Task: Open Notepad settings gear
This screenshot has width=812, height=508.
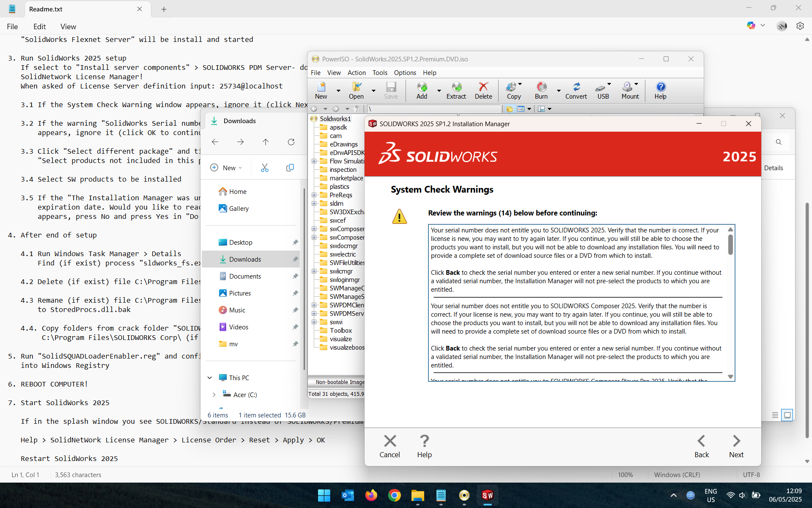Action: (x=800, y=26)
